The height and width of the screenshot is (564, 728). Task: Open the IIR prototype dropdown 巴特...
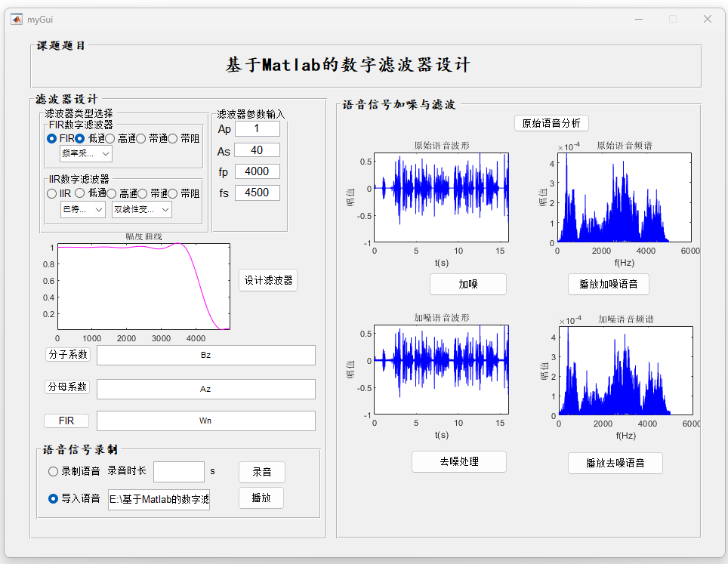coord(82,209)
